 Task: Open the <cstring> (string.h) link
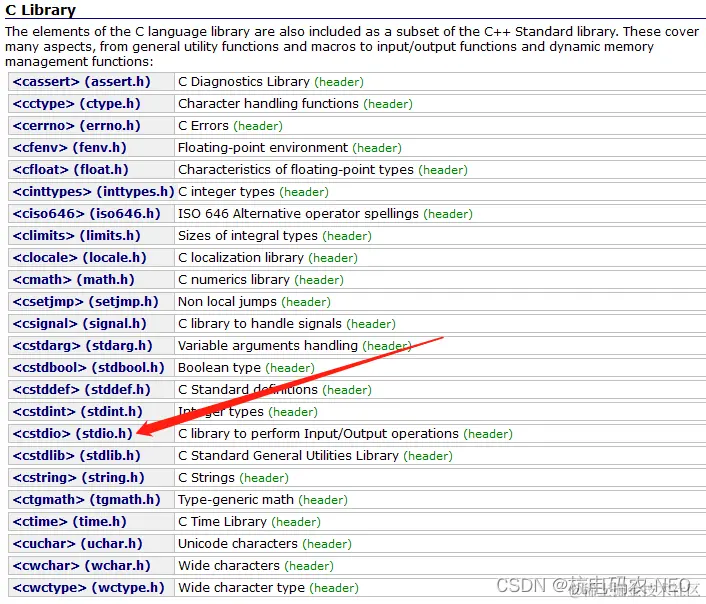click(78, 478)
